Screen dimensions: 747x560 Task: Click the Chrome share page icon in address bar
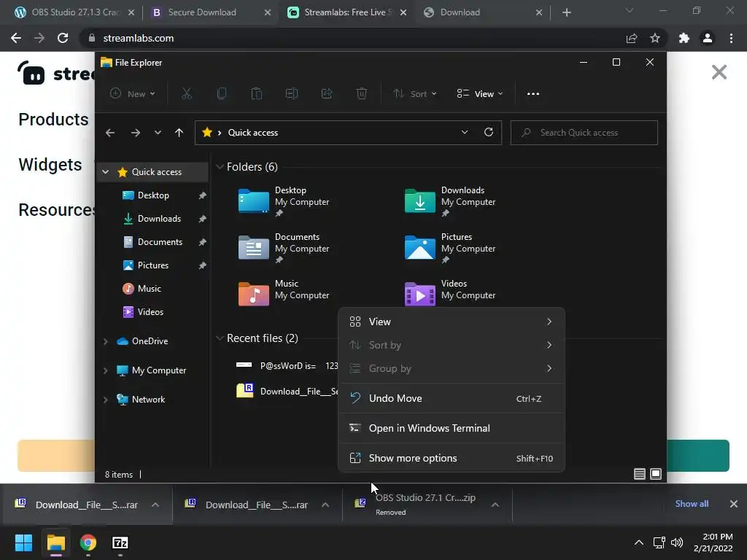(632, 38)
